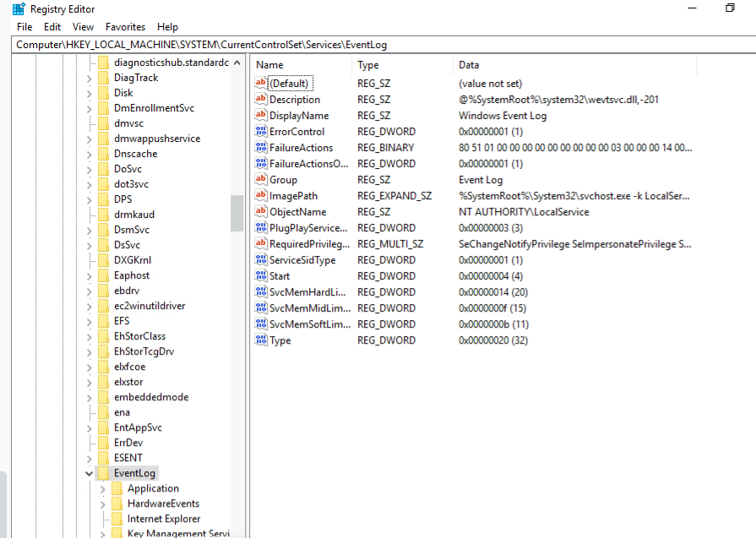Open the Edit menu
The height and width of the screenshot is (538, 756).
[52, 27]
